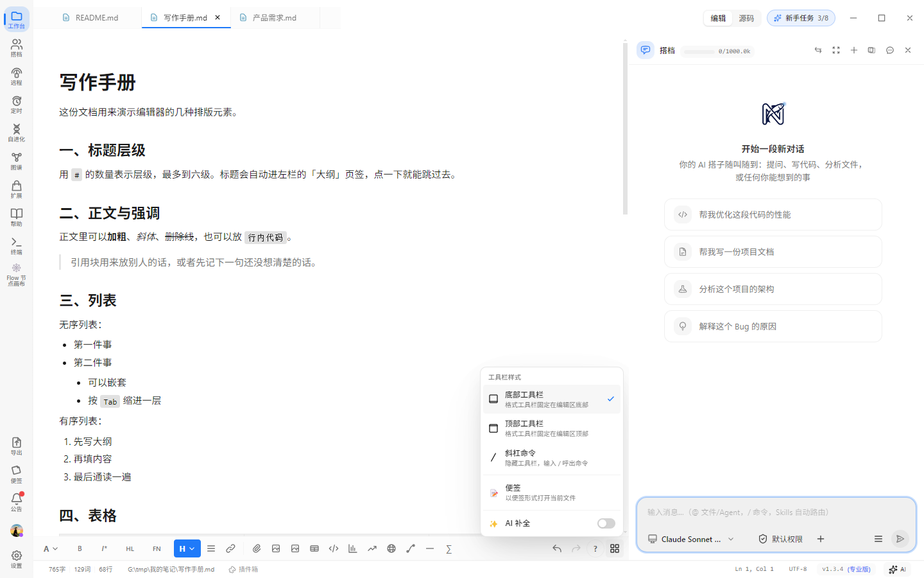Open the 图谱 graph view

coord(17,161)
